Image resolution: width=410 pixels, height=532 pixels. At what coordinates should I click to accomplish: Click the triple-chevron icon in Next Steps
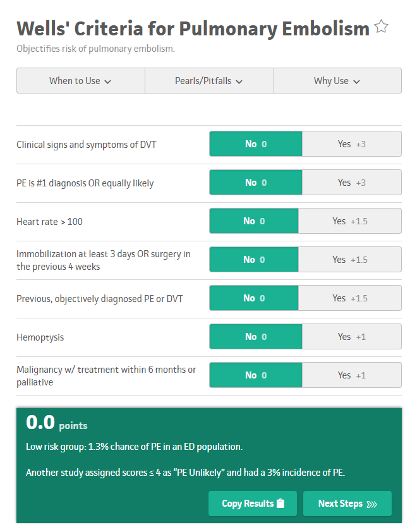[x=371, y=504]
